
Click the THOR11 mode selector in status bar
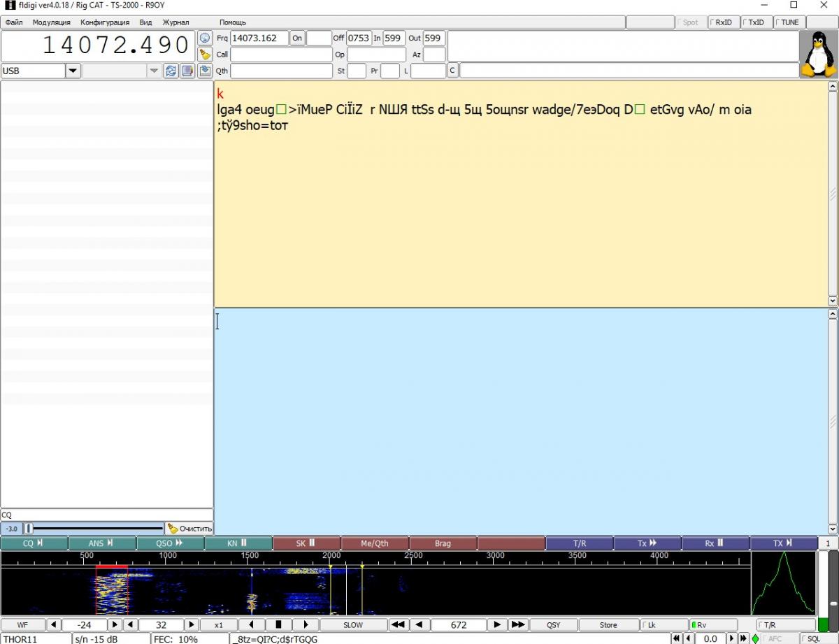point(35,639)
